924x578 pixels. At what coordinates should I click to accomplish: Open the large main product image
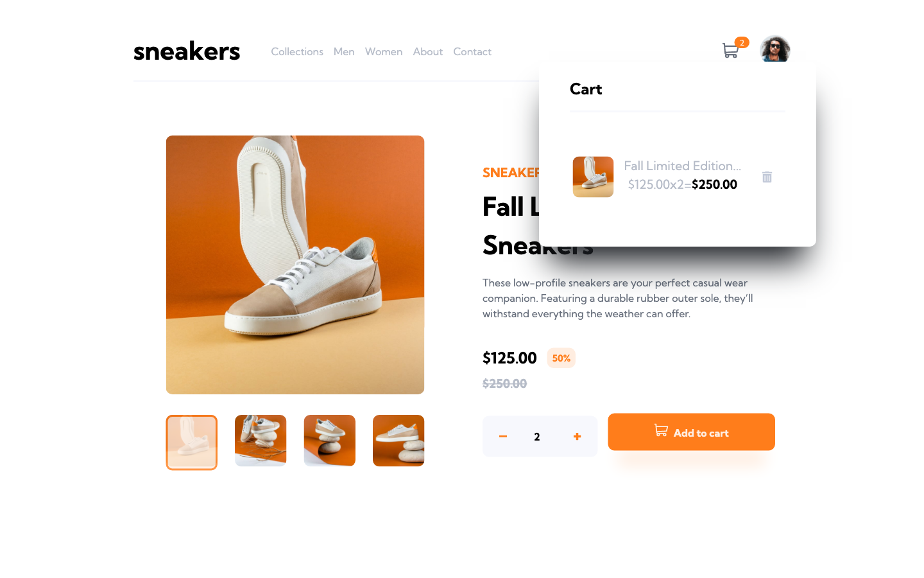pyautogui.click(x=295, y=265)
